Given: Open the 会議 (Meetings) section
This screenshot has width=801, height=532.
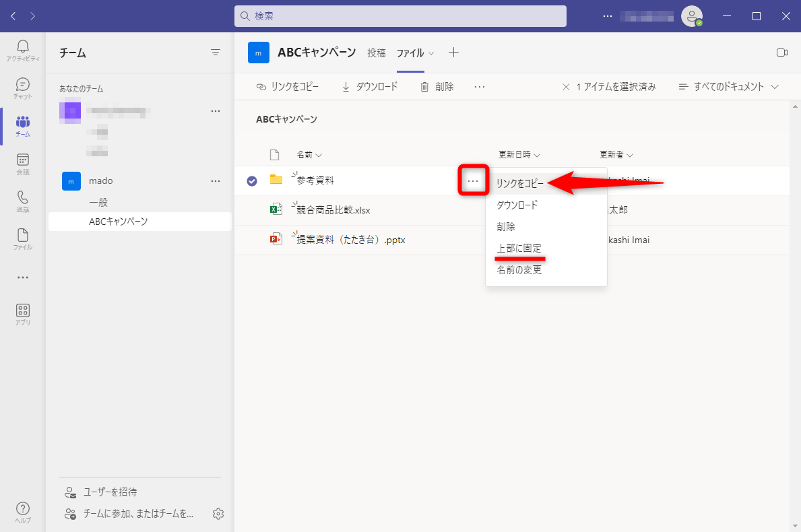Looking at the screenshot, I should 22,163.
